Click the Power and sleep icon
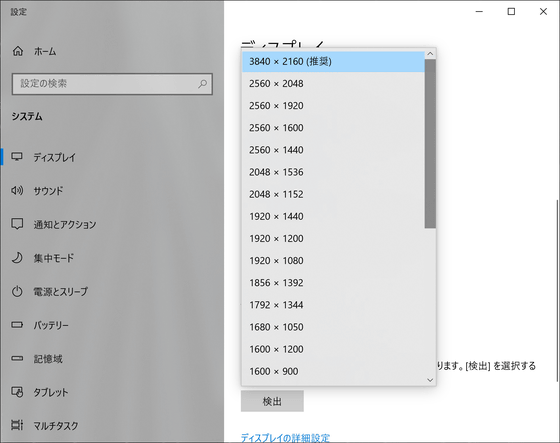560x443 pixels. (x=17, y=291)
